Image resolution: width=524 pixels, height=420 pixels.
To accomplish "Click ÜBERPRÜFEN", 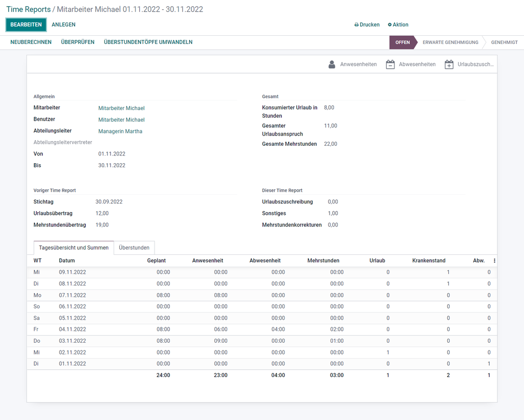I will tap(78, 42).
